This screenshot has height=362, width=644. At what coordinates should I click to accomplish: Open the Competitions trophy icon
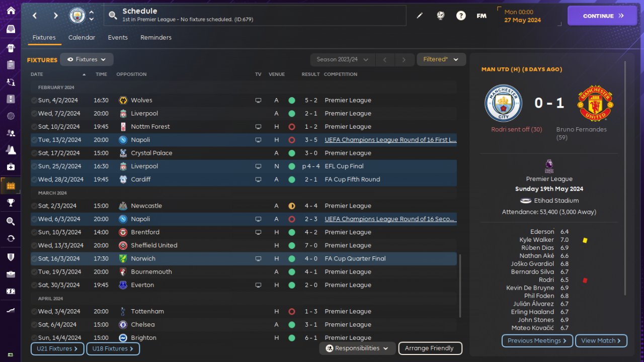[11, 203]
